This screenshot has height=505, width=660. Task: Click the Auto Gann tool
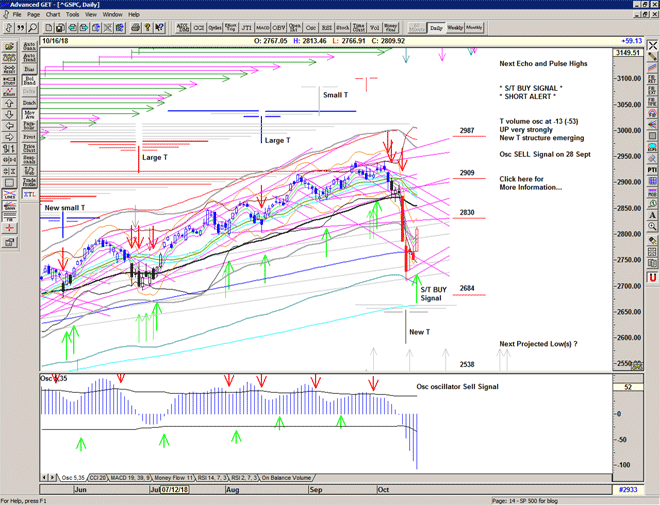(x=29, y=47)
